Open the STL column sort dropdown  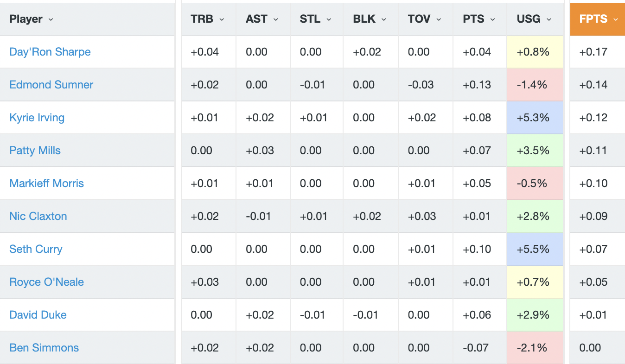point(329,19)
